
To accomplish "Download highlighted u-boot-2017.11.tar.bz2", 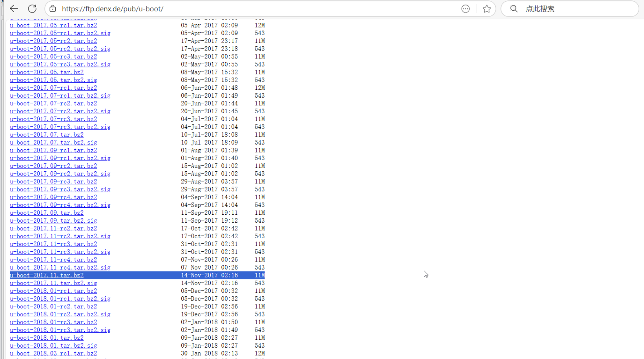I will pyautogui.click(x=47, y=276).
